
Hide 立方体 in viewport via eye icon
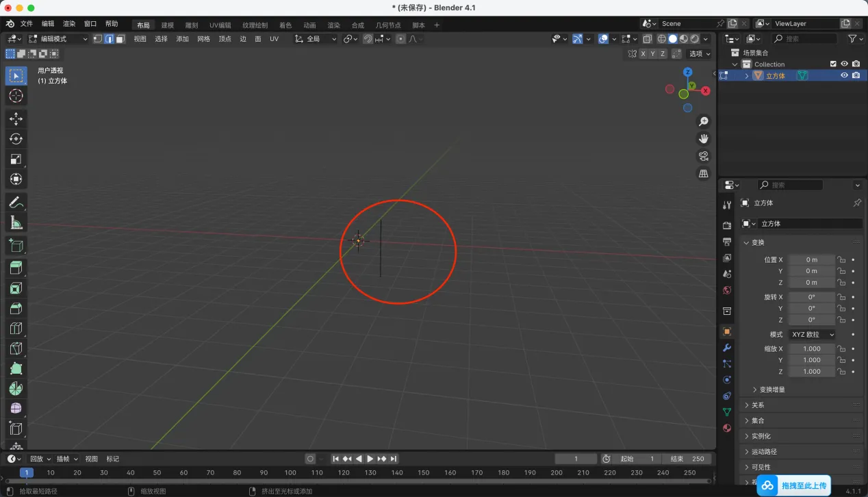tap(844, 75)
